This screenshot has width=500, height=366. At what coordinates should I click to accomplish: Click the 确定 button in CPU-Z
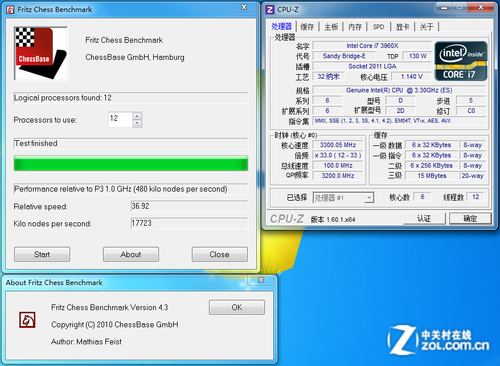[470, 219]
